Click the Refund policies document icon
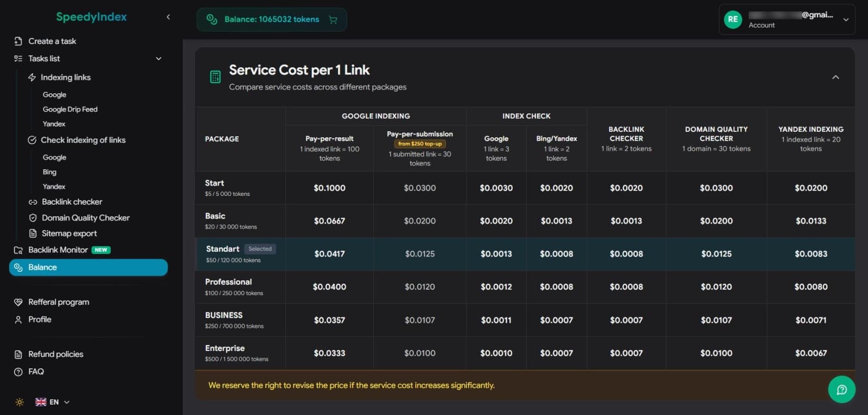Screen dimensions: 868x415 (x=18, y=354)
